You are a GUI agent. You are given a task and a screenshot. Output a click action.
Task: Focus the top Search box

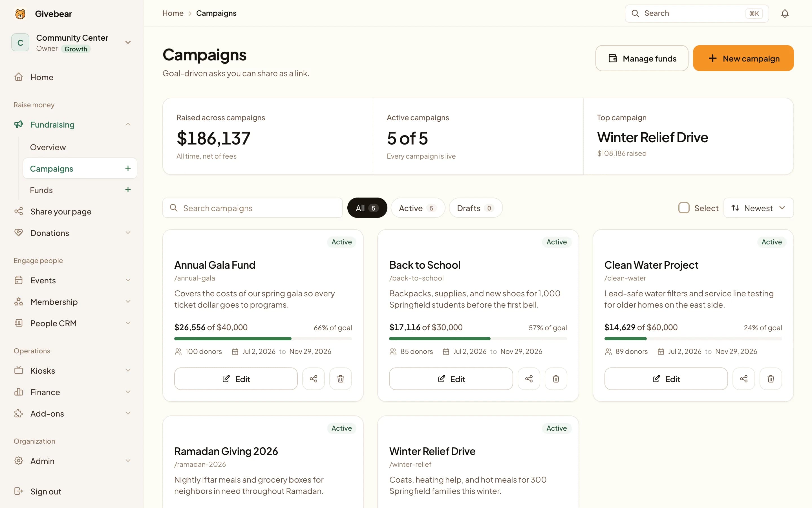click(697, 14)
